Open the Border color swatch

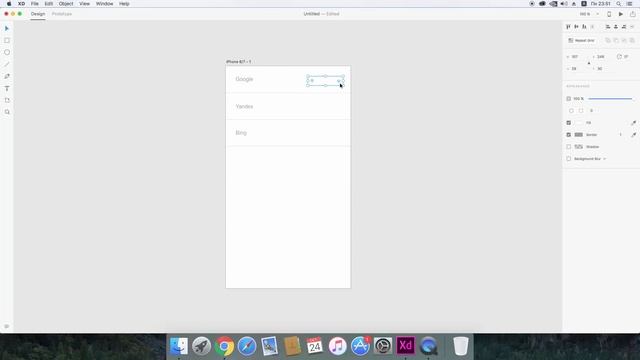pos(579,135)
